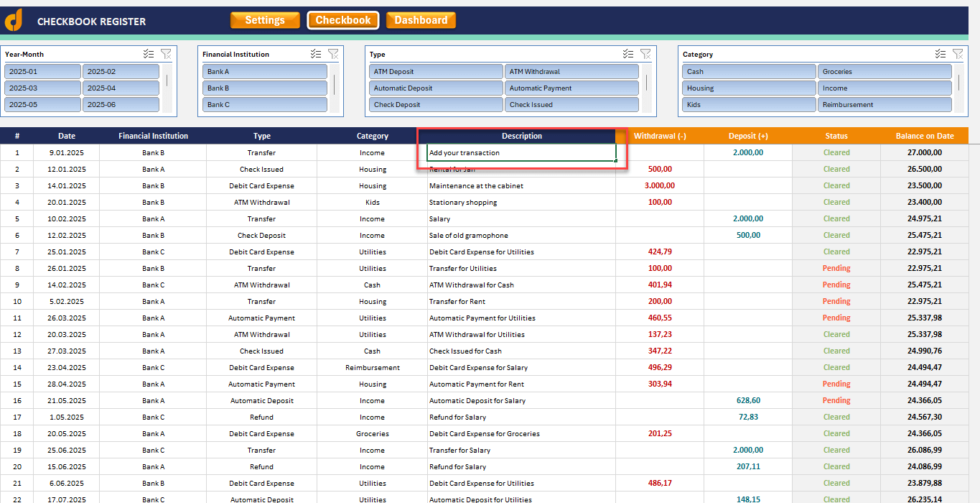The image size is (980, 503).
Task: Clear the filter on the Financial Institution slicer
Action: pyautogui.click(x=333, y=54)
